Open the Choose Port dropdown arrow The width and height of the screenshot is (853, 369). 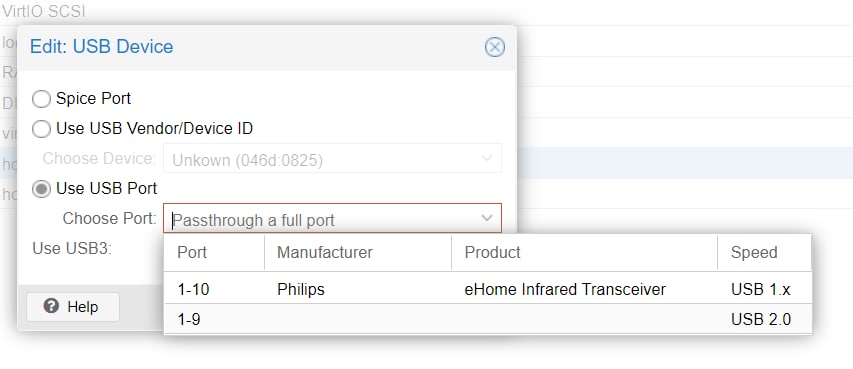click(487, 218)
